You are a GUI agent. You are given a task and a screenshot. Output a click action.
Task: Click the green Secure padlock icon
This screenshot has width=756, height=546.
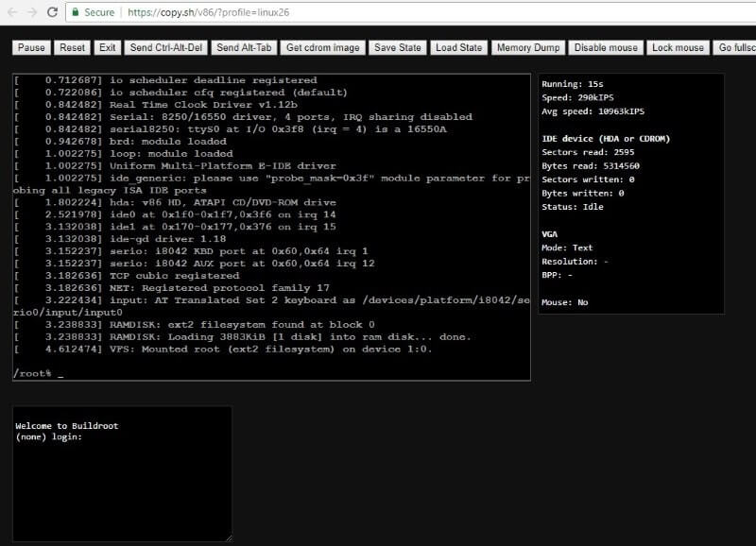tap(77, 12)
